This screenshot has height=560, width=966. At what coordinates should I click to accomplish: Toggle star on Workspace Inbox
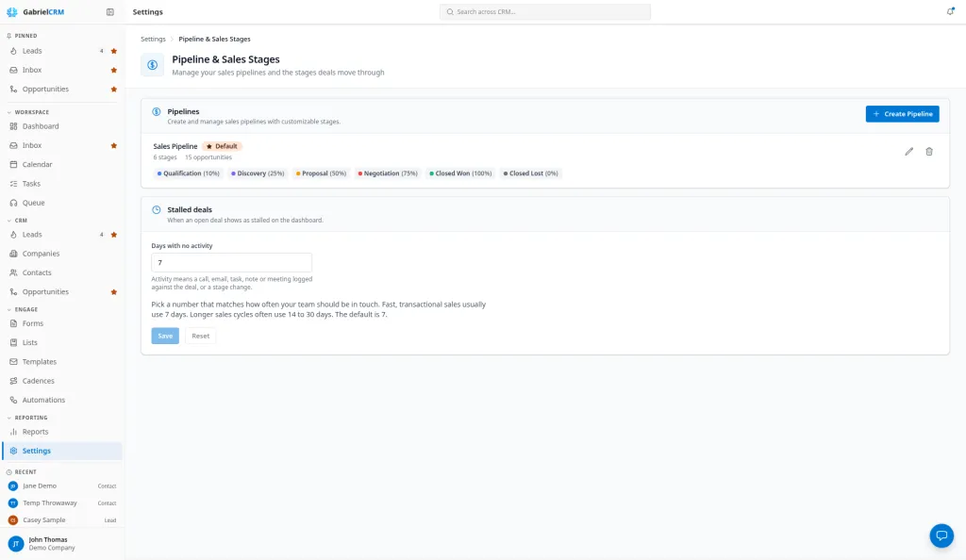114,146
